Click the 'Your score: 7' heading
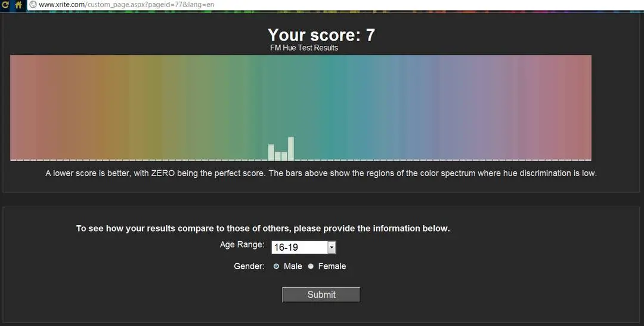 pyautogui.click(x=321, y=35)
